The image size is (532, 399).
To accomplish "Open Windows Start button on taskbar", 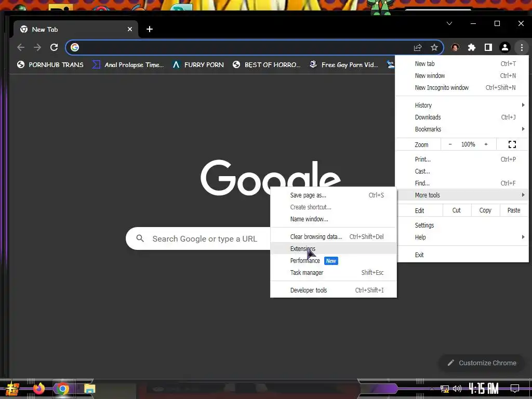I will pos(12,389).
